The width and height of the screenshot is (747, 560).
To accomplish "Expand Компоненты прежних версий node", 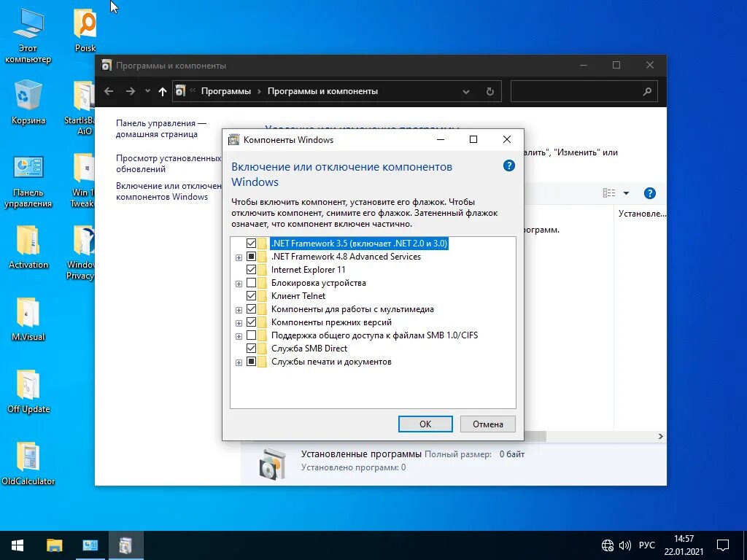I will [x=239, y=323].
